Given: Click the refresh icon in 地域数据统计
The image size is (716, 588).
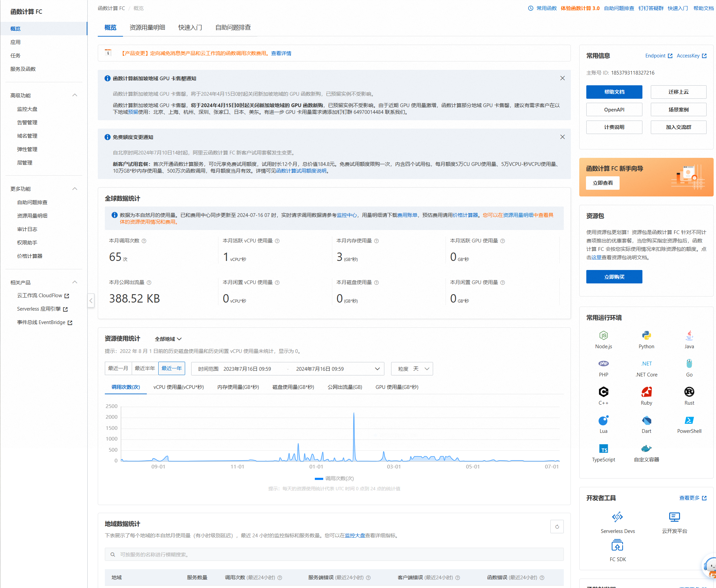Looking at the screenshot, I should (557, 527).
